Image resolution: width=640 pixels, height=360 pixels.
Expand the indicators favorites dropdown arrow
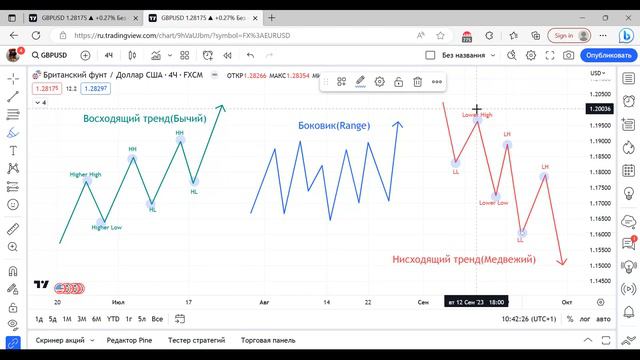(x=170, y=55)
